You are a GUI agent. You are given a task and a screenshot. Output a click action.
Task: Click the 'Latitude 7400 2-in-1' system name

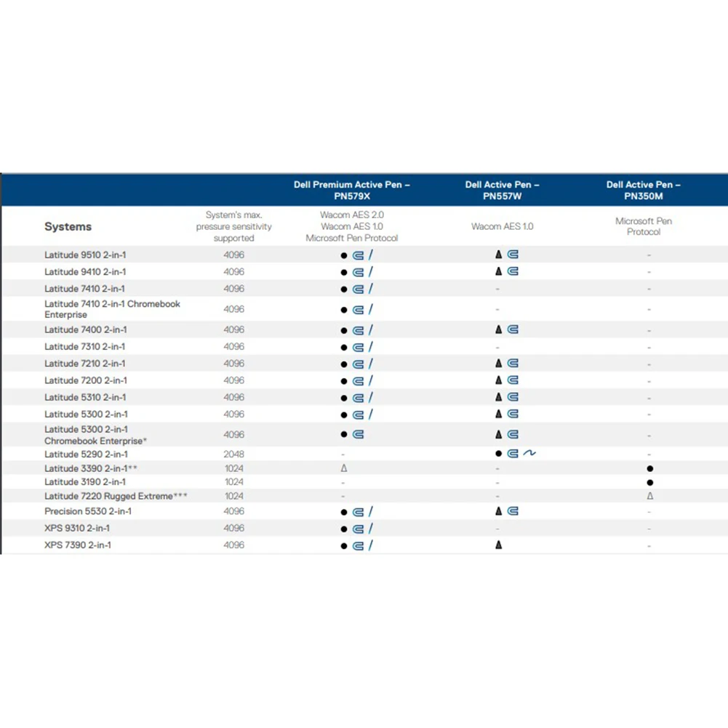tap(86, 329)
